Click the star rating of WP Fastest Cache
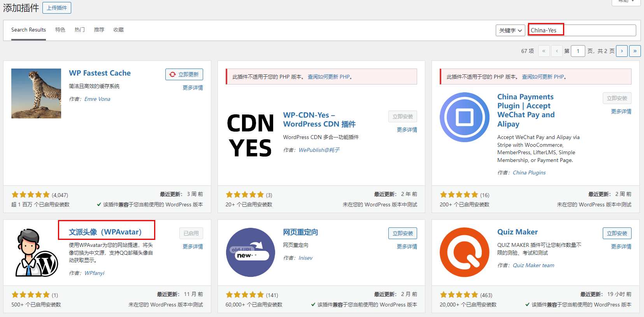 (31, 195)
